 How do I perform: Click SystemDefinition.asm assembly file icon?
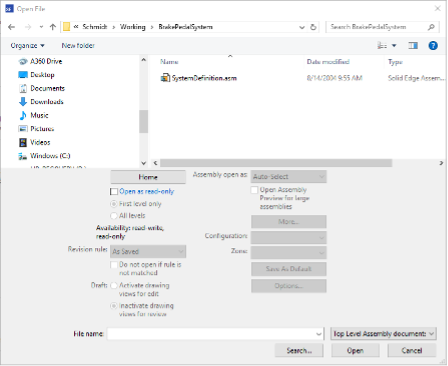[165, 78]
